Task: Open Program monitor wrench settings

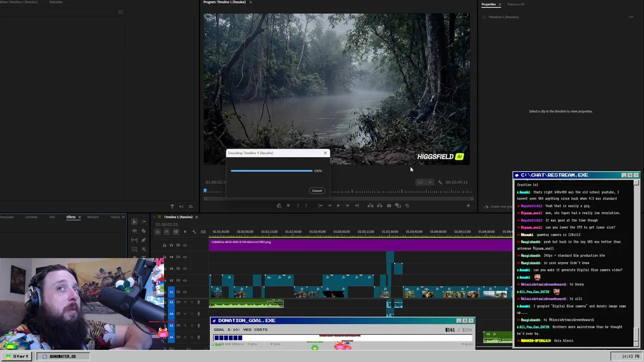Action: point(440,182)
